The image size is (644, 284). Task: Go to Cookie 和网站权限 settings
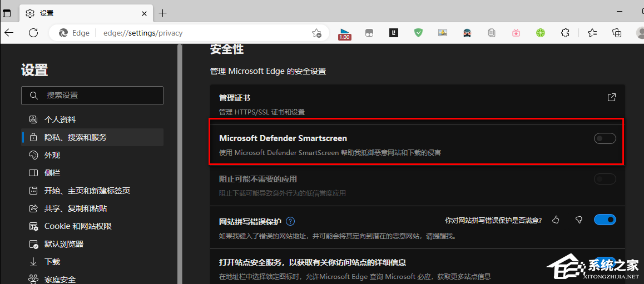(x=78, y=226)
